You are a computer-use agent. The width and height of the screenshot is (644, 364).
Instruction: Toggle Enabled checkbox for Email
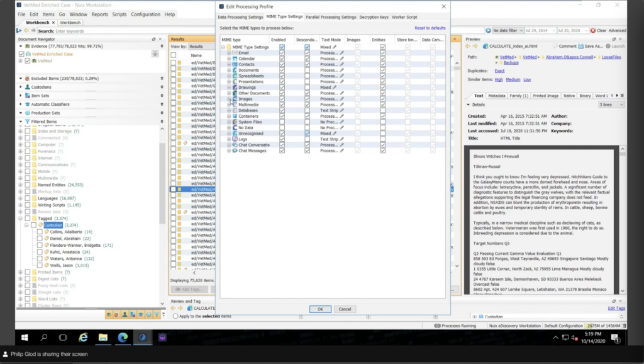click(x=282, y=53)
